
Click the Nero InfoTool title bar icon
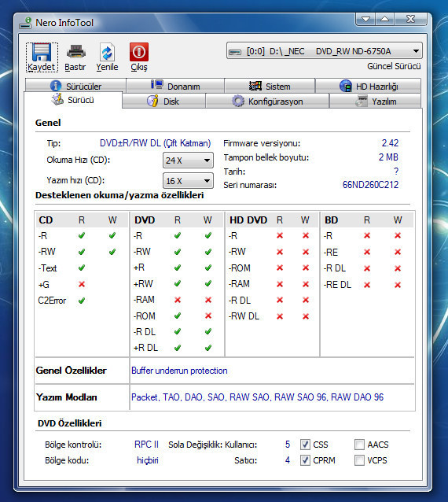pos(25,23)
